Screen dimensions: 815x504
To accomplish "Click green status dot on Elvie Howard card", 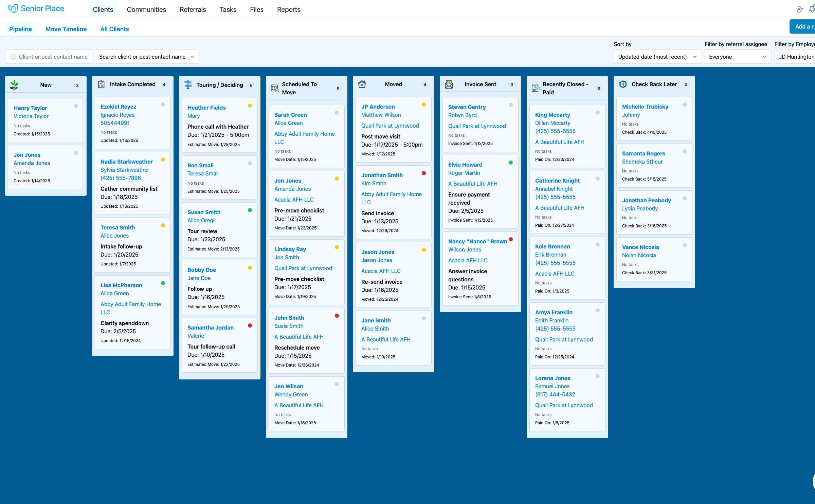I will click(511, 163).
